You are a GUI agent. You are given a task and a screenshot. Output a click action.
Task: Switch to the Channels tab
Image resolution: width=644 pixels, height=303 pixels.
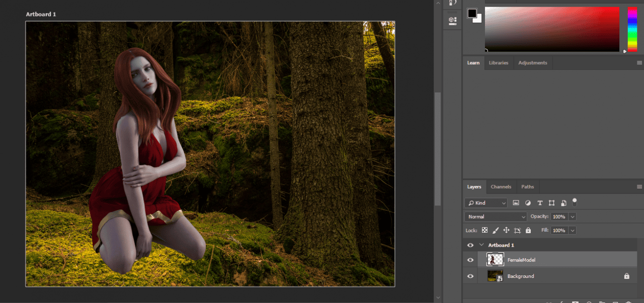click(x=501, y=186)
